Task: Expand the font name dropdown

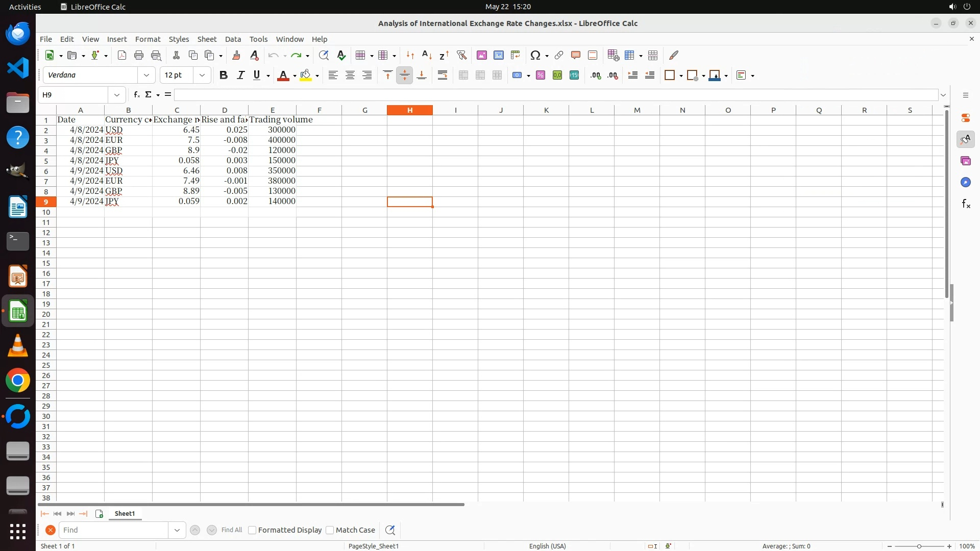Action: tap(146, 76)
